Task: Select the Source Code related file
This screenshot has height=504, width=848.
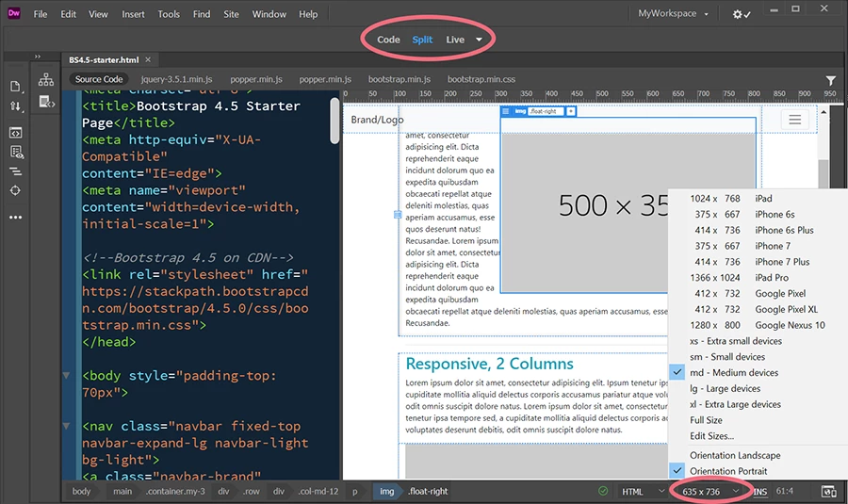Action: point(99,79)
